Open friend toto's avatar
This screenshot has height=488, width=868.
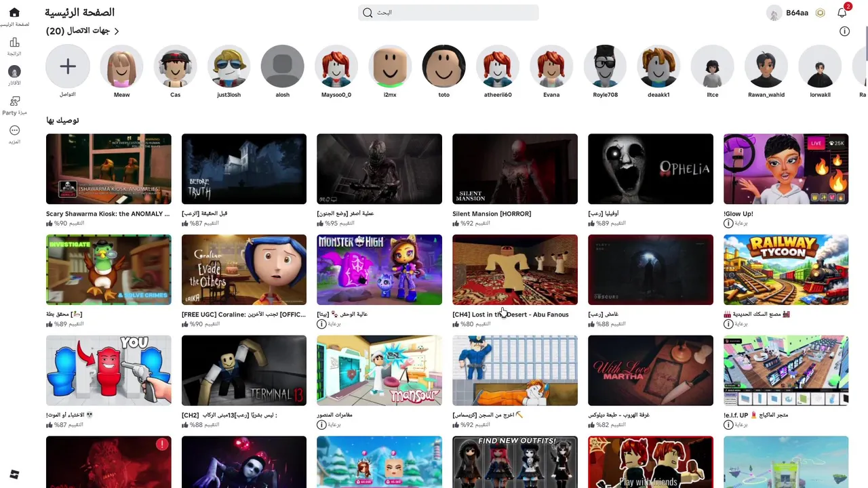point(443,66)
